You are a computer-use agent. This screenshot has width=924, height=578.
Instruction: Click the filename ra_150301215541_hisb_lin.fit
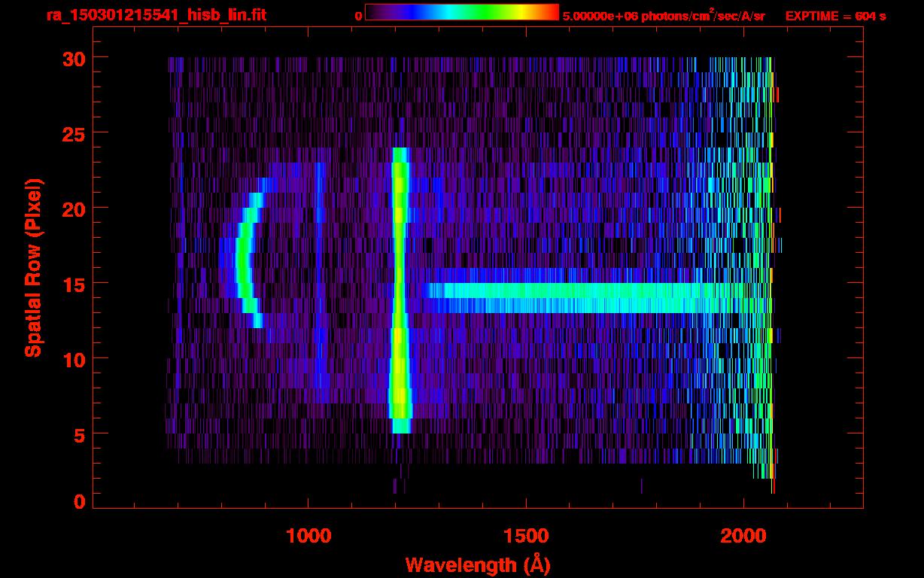(156, 15)
